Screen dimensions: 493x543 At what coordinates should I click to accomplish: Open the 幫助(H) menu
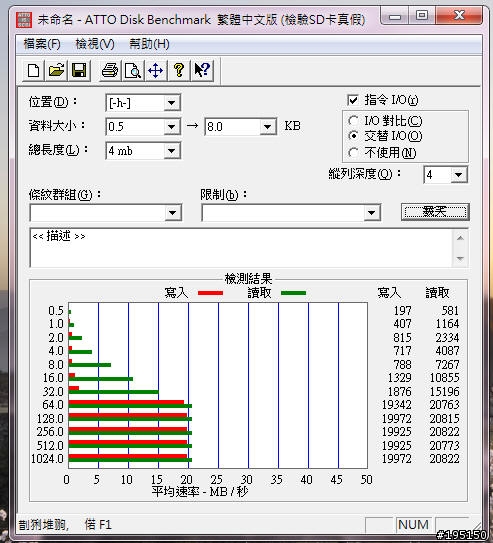click(149, 44)
